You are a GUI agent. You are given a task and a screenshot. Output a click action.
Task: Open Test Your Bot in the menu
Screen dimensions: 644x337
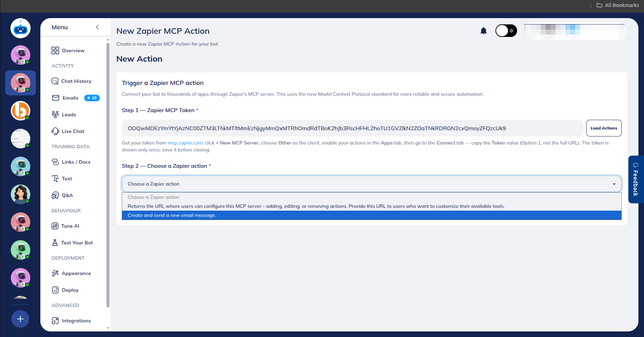tap(77, 243)
